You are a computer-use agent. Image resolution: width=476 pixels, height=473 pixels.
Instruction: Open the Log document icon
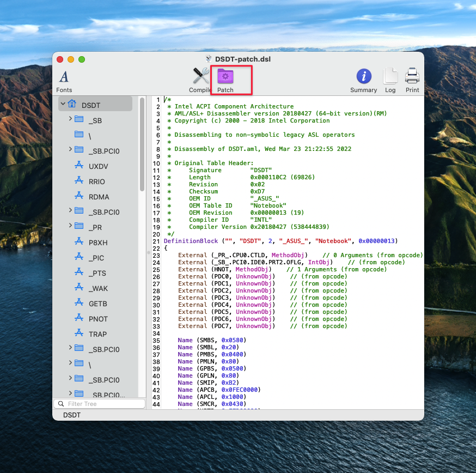390,76
